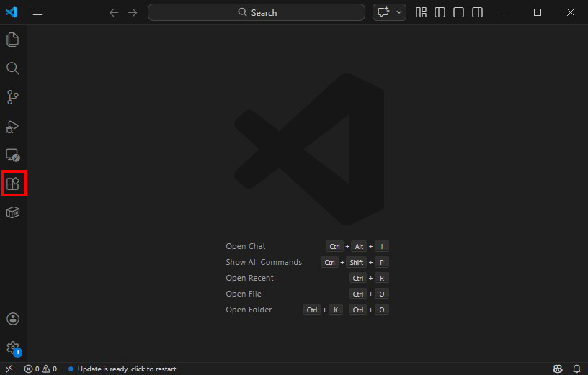
Task: Open the remote window indicator in status bar
Action: tap(9, 369)
